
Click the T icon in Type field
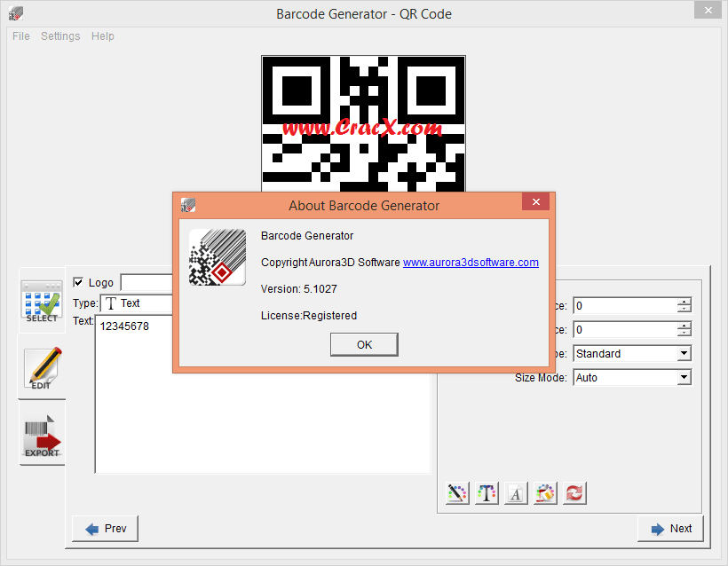tap(110, 303)
